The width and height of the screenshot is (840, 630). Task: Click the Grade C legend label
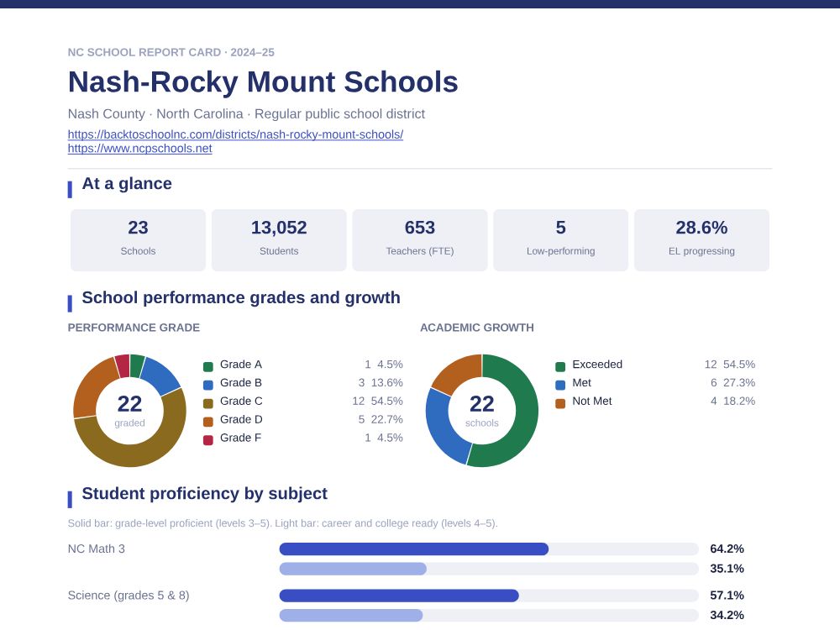[242, 402]
